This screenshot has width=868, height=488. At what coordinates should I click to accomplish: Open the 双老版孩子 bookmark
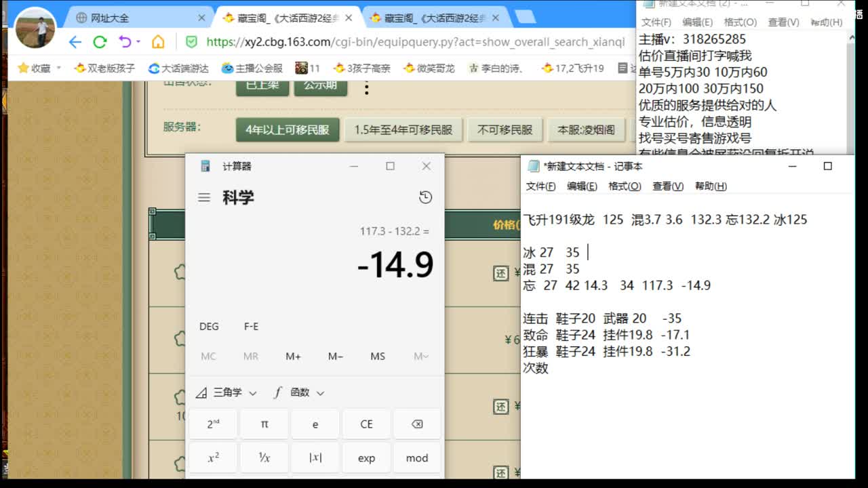coord(104,68)
